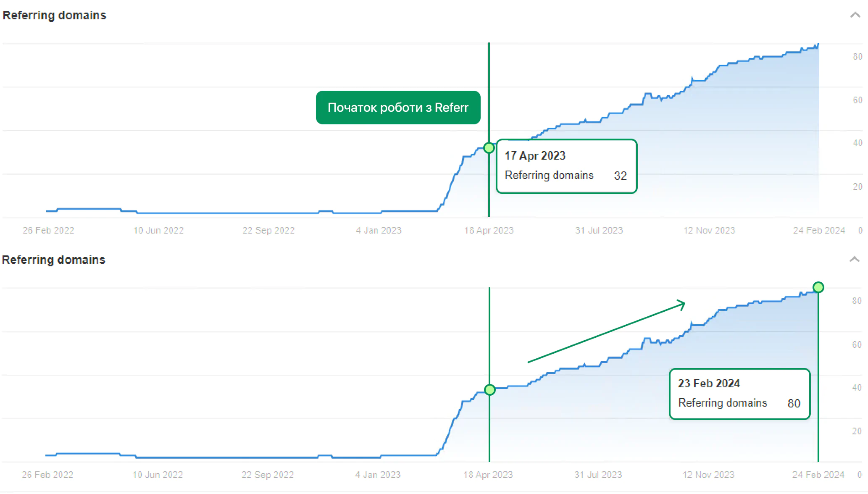Click the bottom chart's 'Referring domains' heading
Image resolution: width=868 pixels, height=494 pixels.
54,260
